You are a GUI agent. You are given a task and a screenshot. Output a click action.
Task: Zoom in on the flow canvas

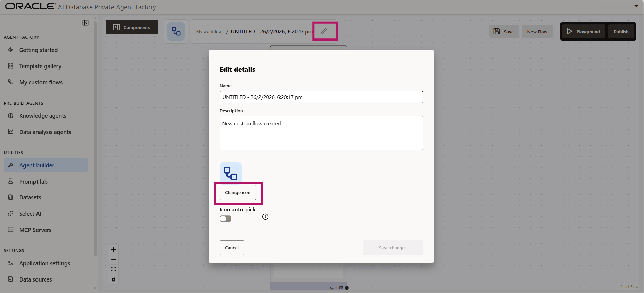(114, 250)
